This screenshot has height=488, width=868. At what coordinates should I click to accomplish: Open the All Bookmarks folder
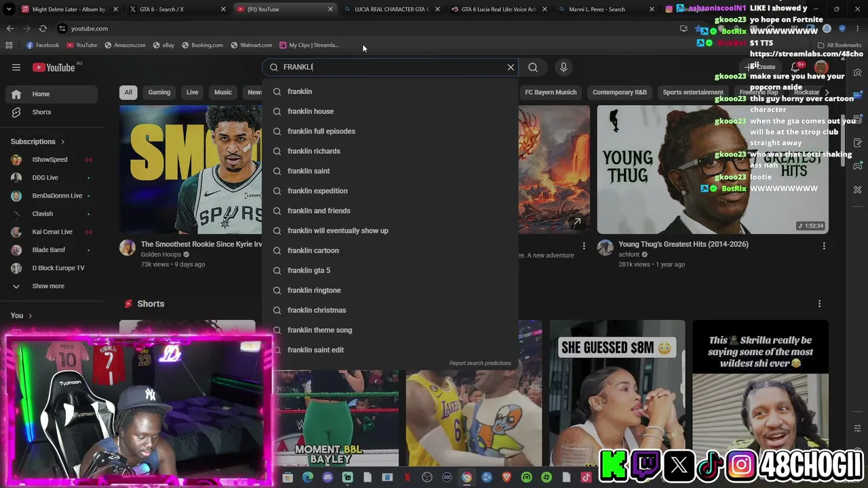click(x=840, y=45)
